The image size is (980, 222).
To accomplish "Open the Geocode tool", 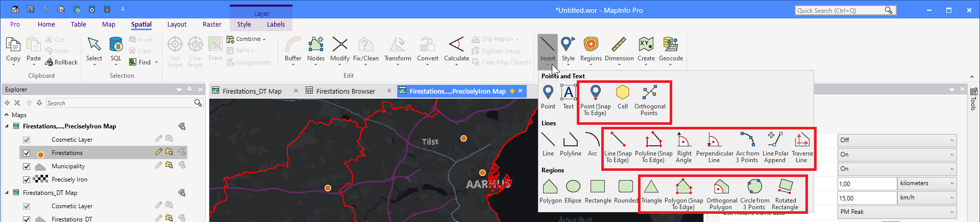I will [x=671, y=50].
